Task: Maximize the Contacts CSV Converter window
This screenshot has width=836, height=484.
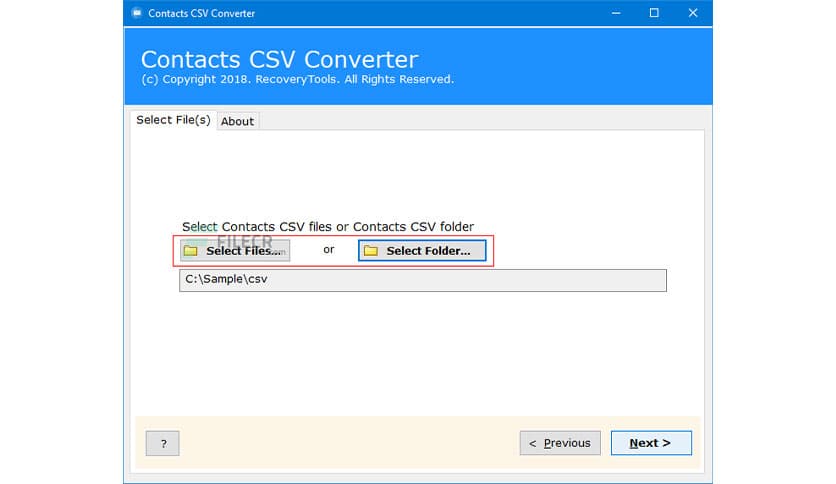Action: [654, 13]
